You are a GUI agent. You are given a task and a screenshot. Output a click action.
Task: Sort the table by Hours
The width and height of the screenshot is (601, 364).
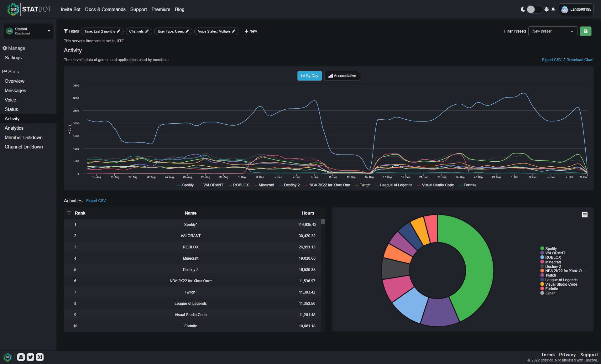[308, 213]
